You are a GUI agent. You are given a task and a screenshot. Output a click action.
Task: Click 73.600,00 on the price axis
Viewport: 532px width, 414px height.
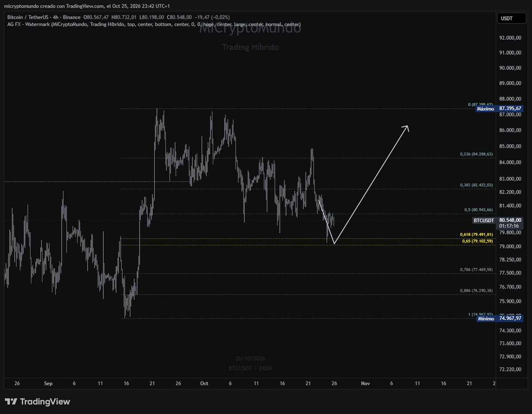pos(510,344)
